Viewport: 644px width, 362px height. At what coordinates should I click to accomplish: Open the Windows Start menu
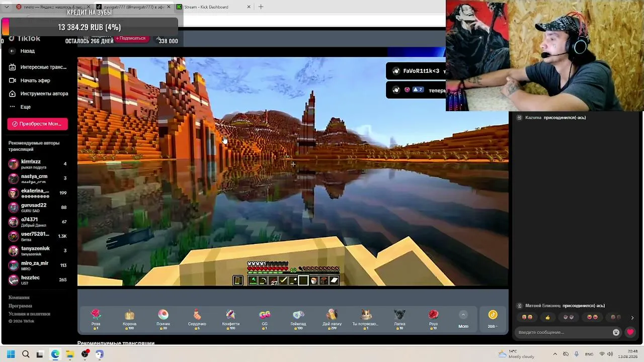[11, 354]
